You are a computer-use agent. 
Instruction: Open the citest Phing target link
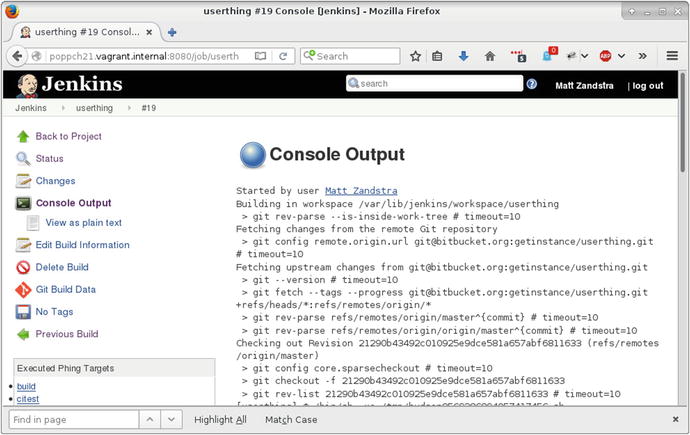[28, 399]
